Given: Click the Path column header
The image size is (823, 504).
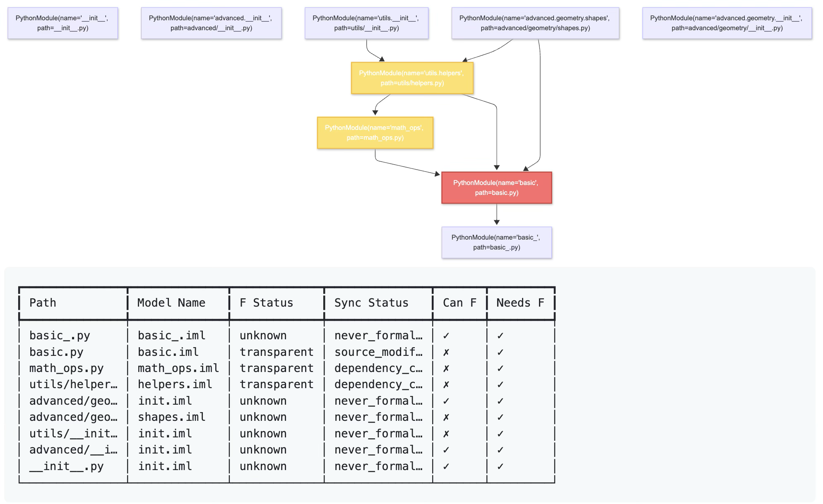Looking at the screenshot, I should [42, 302].
